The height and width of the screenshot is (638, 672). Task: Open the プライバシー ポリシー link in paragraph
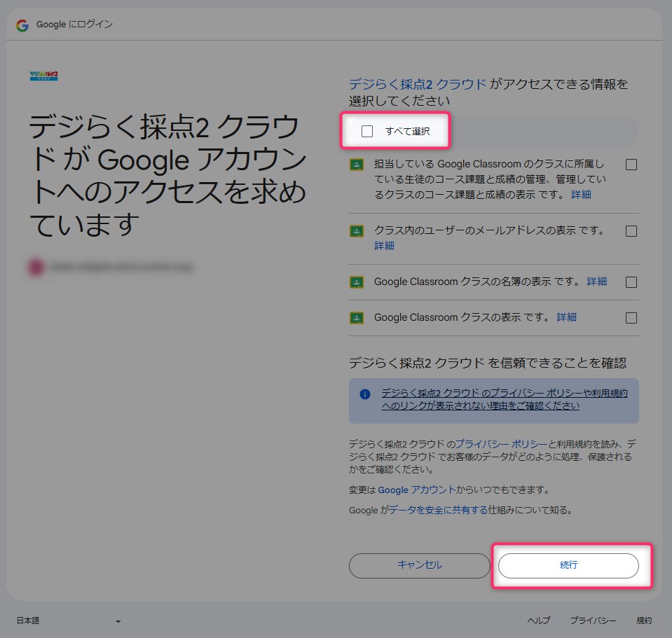click(502, 444)
